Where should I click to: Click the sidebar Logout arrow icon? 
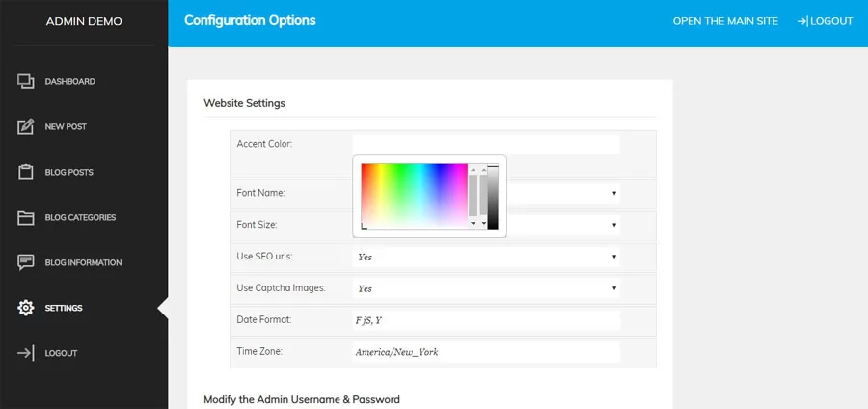[25, 353]
